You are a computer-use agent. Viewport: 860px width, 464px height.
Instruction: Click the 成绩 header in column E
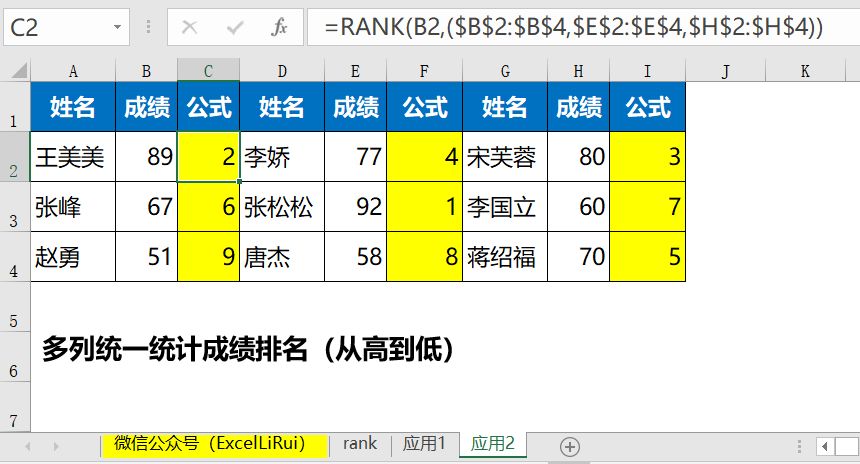tap(355, 107)
